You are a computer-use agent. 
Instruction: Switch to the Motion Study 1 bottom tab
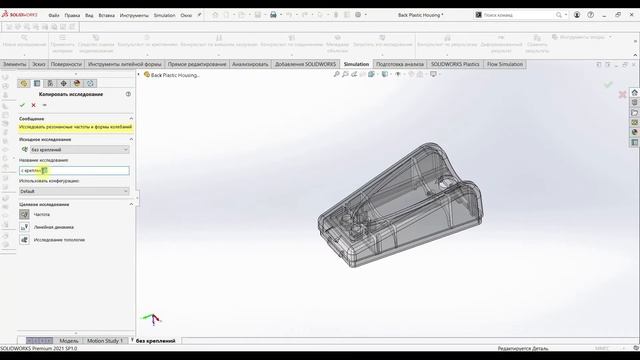pos(105,340)
